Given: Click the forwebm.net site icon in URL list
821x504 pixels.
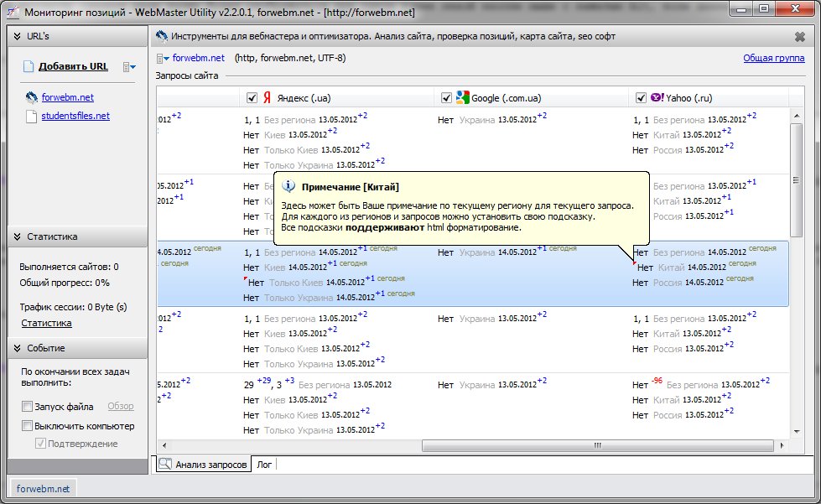Looking at the screenshot, I should (32, 97).
